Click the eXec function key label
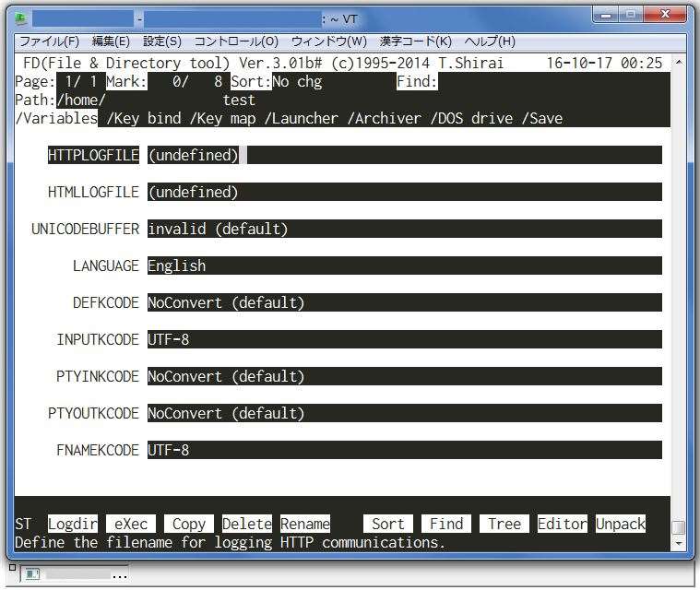This screenshot has width=700, height=590. click(x=131, y=524)
